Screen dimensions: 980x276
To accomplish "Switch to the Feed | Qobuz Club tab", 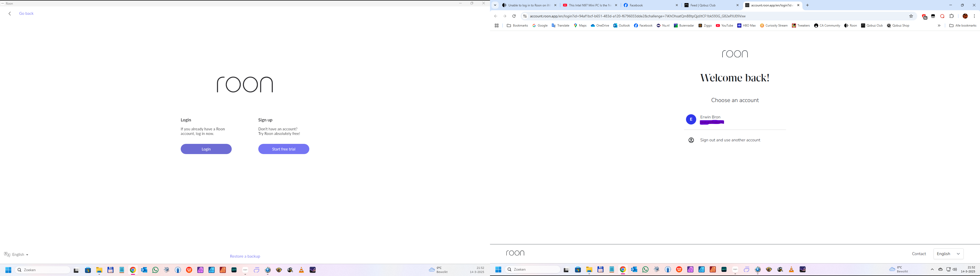I will coord(703,5).
